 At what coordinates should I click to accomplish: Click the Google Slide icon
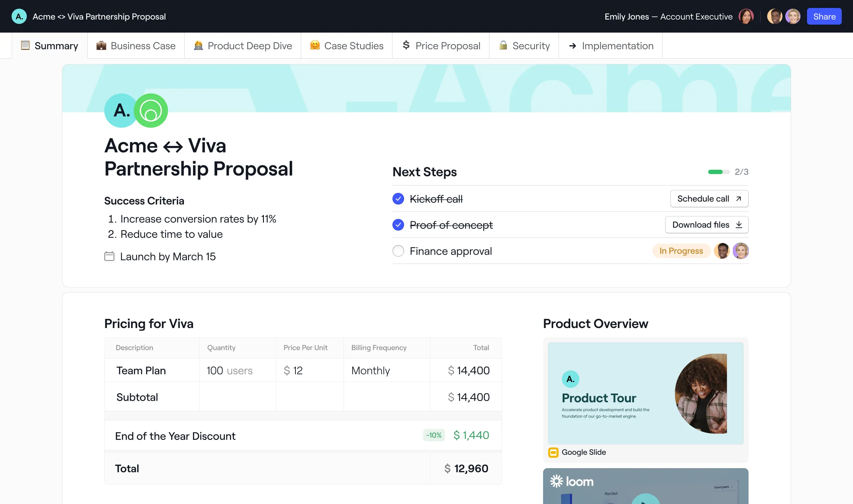pyautogui.click(x=553, y=452)
